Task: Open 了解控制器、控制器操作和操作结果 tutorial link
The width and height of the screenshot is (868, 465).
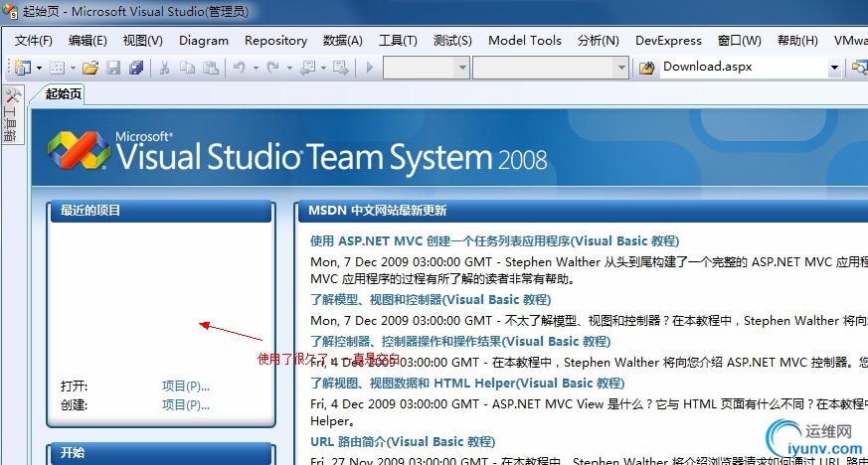Action: (460, 341)
